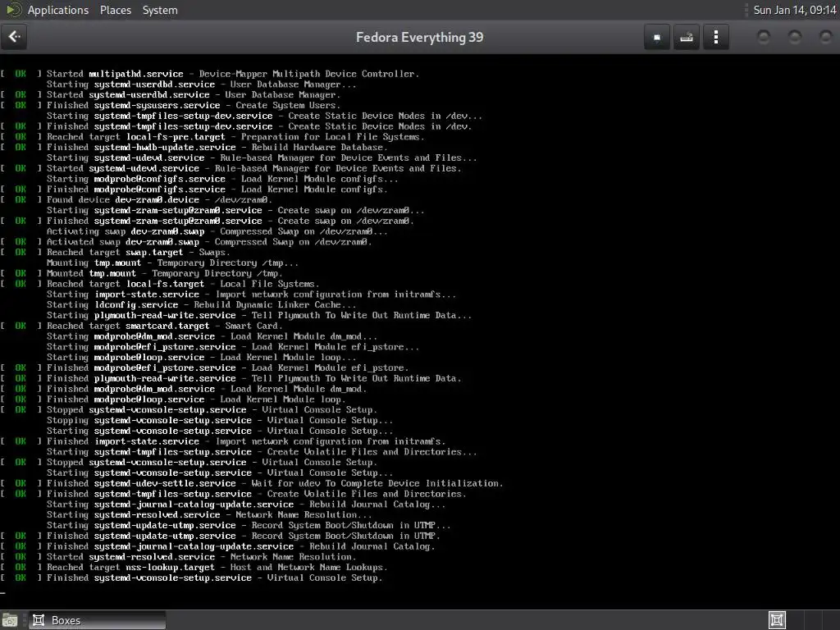Go back to the Boxes collection view
This screenshot has height=630, width=840.
(15, 37)
